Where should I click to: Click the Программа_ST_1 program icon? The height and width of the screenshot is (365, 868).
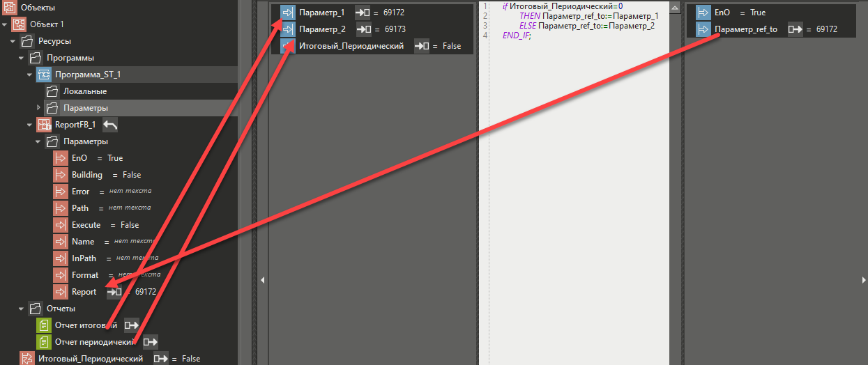(44, 75)
